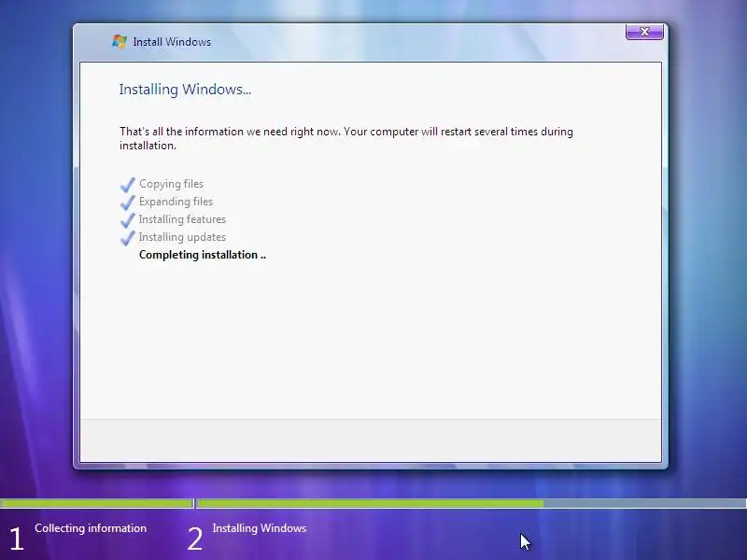Click the 'Installing Windows...' heading
This screenshot has width=747, height=560.
pos(185,89)
